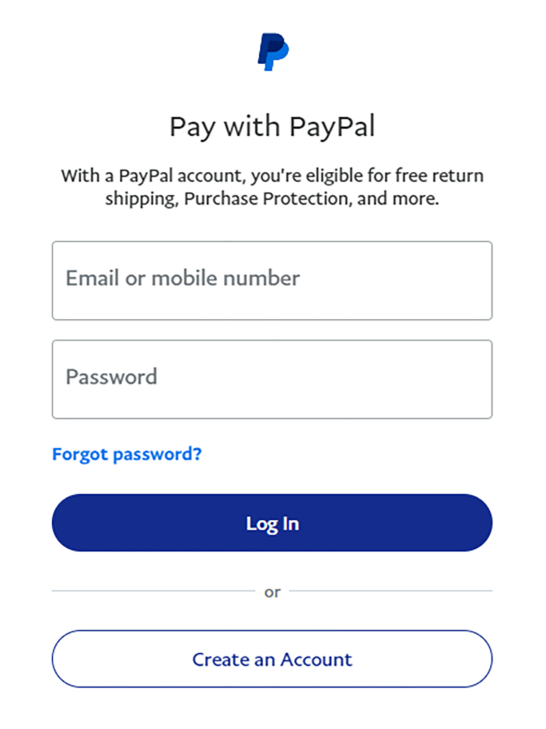Activate the password entry box
This screenshot has height=729, width=546.
tap(272, 379)
